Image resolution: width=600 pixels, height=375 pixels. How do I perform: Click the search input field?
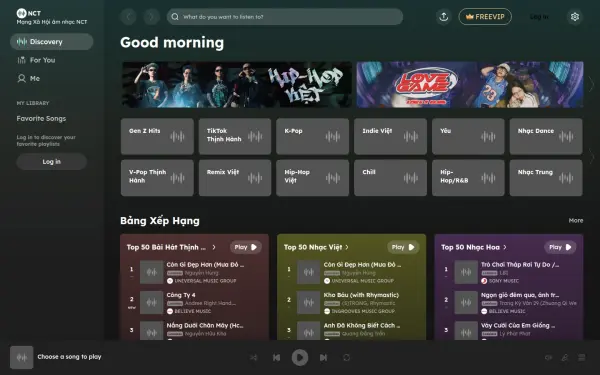(285, 17)
